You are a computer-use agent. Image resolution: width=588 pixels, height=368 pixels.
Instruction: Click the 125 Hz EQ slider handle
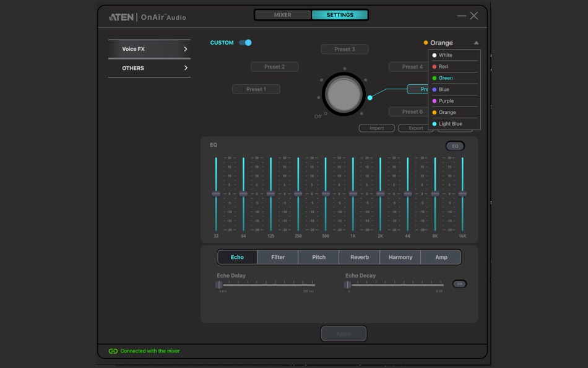(270, 194)
